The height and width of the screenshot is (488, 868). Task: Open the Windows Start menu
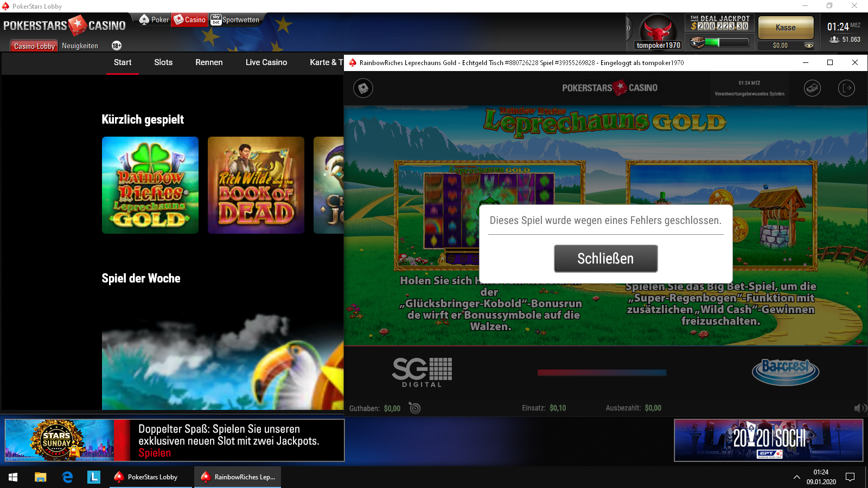coord(13,477)
